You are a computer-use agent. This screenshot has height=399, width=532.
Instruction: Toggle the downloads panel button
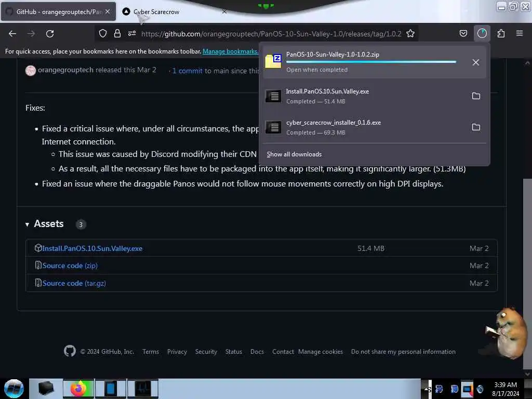pyautogui.click(x=482, y=33)
